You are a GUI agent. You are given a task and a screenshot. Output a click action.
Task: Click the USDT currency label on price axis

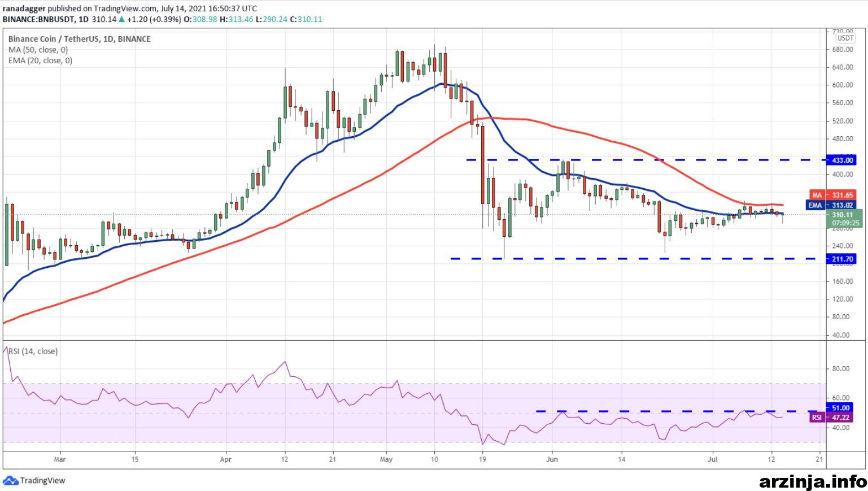click(x=845, y=38)
